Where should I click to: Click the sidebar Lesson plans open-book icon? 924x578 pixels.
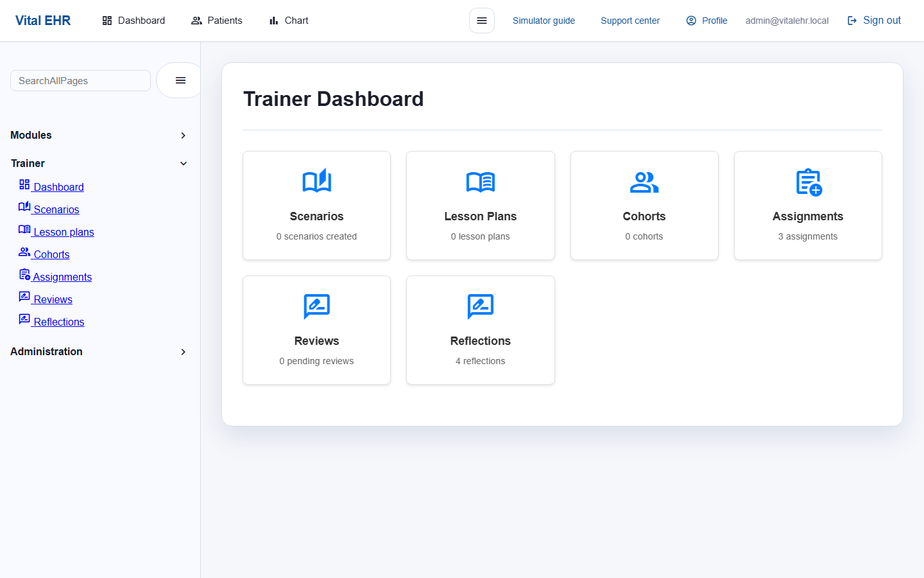24,229
